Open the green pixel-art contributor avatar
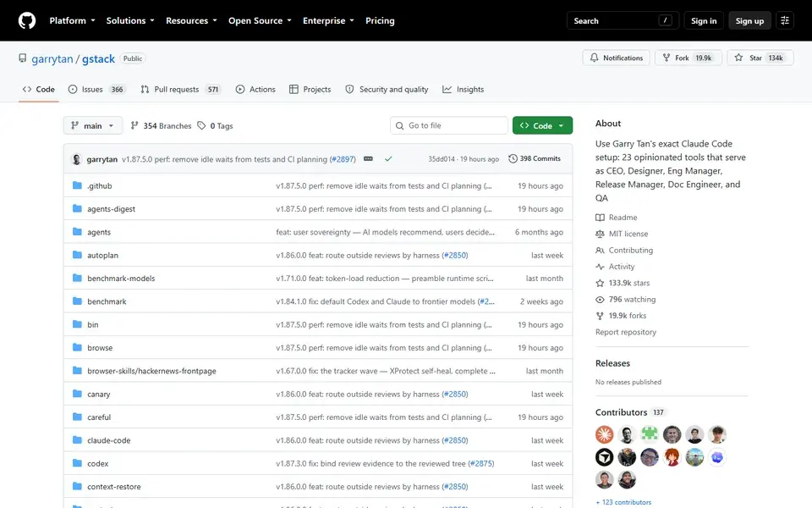This screenshot has width=812, height=508. 650,434
